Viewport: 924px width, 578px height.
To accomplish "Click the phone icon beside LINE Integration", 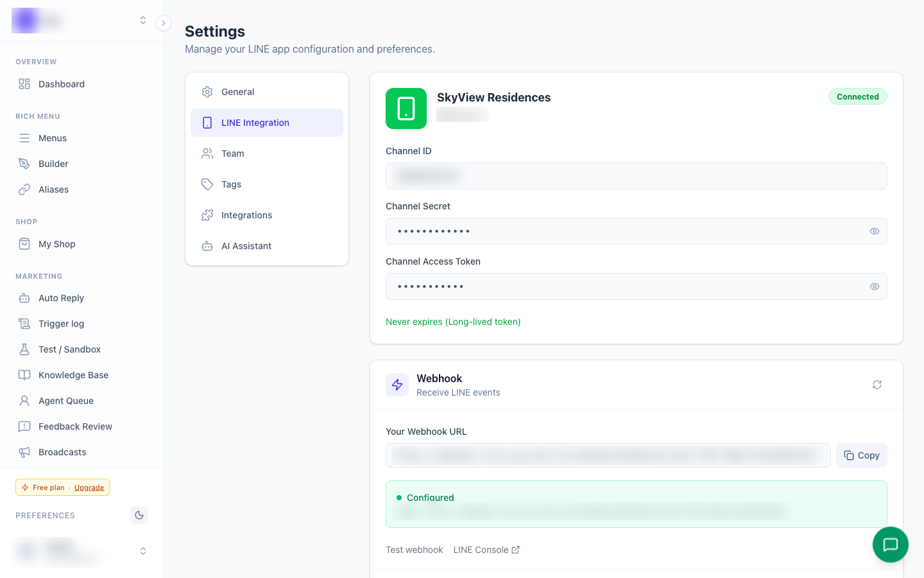I will pos(207,123).
